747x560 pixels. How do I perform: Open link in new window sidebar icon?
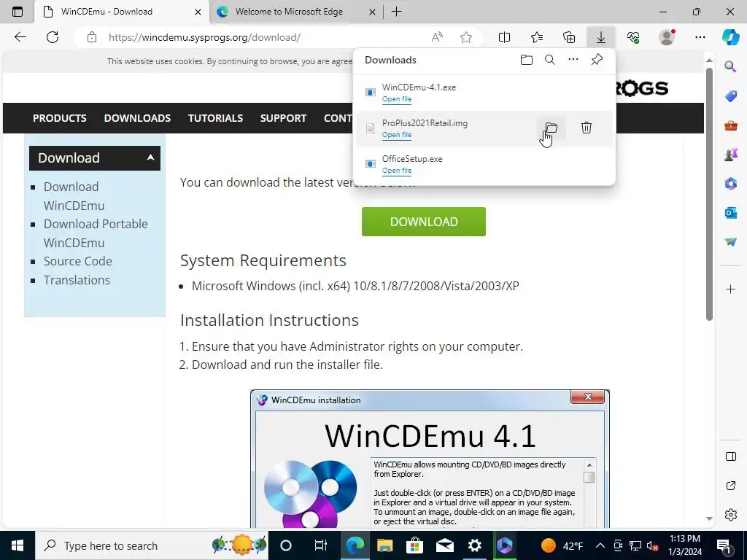point(730,486)
